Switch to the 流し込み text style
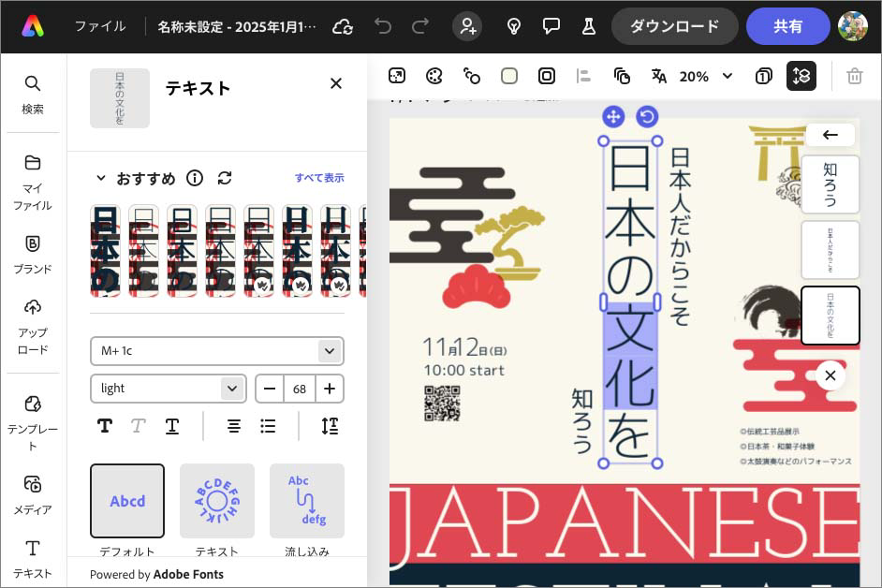Image resolution: width=882 pixels, height=588 pixels. click(x=307, y=501)
